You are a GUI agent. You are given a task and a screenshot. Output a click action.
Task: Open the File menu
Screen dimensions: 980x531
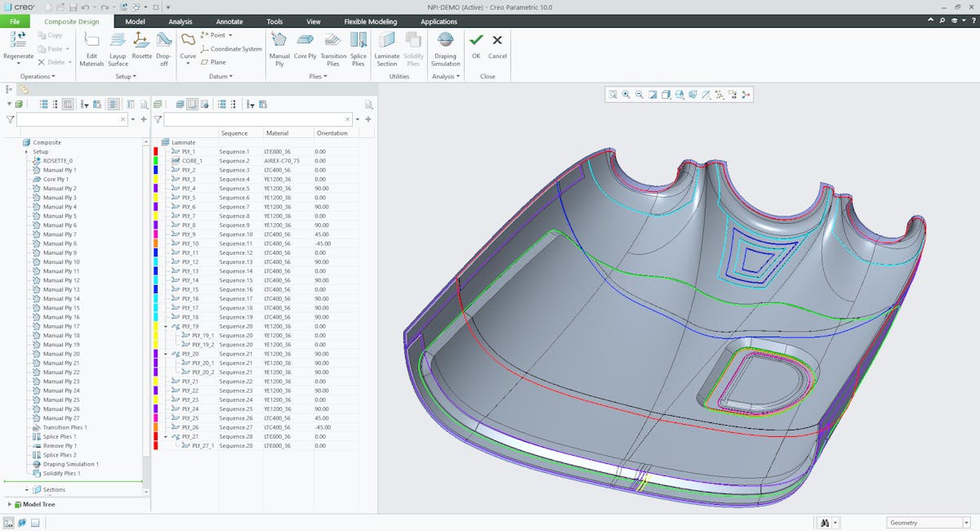tap(14, 21)
